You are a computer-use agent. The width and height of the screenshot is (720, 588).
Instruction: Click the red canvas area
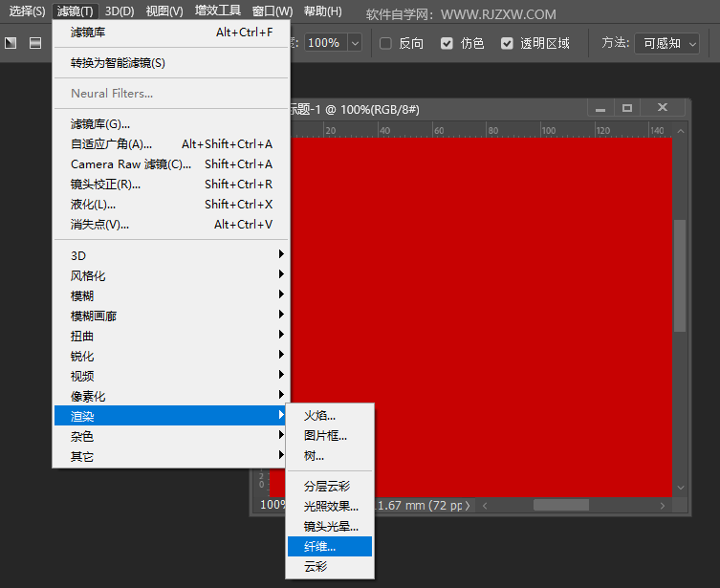point(481,316)
